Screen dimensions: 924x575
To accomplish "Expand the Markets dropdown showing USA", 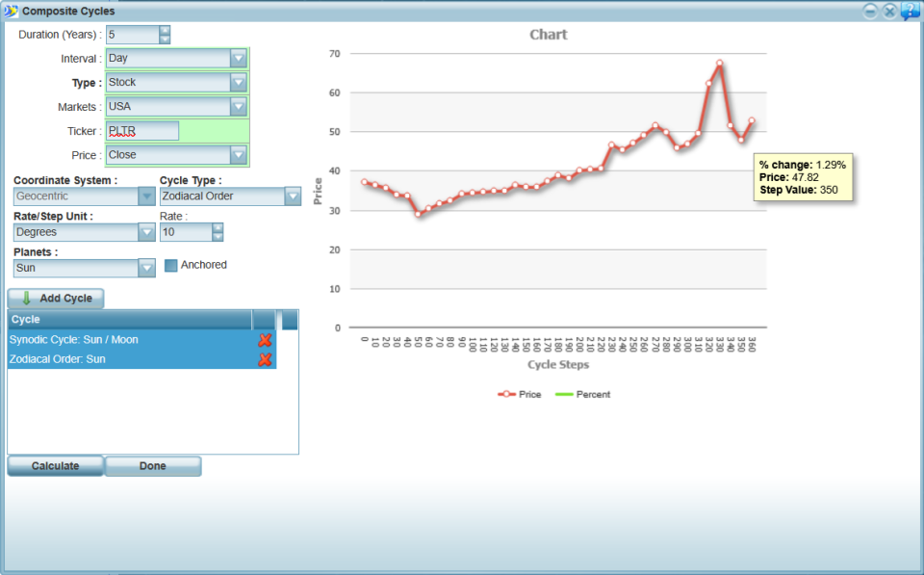I will coord(238,107).
